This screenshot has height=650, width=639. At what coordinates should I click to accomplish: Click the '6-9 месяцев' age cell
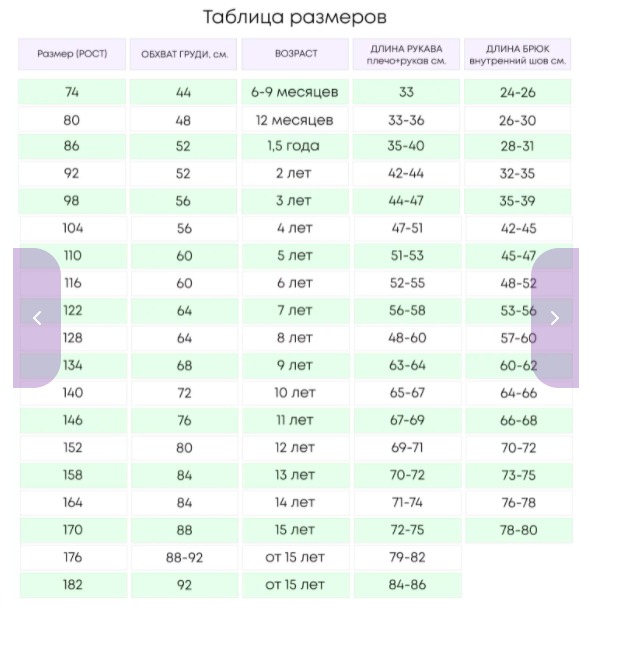pos(295,93)
